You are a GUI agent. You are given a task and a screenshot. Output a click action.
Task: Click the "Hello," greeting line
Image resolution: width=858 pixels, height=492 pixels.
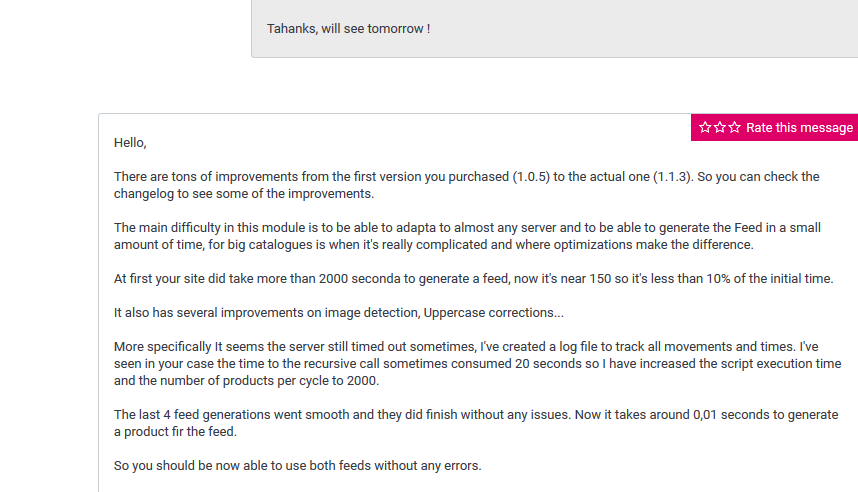pos(130,143)
